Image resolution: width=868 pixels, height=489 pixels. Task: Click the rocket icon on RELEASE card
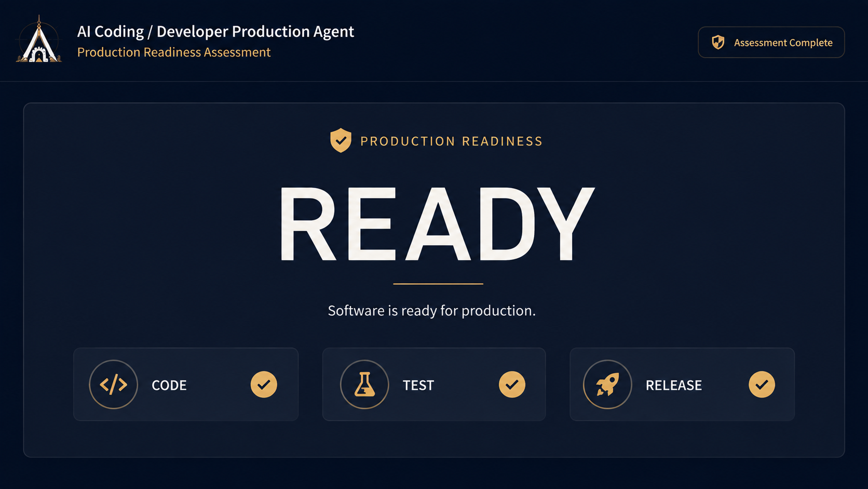coord(607,385)
